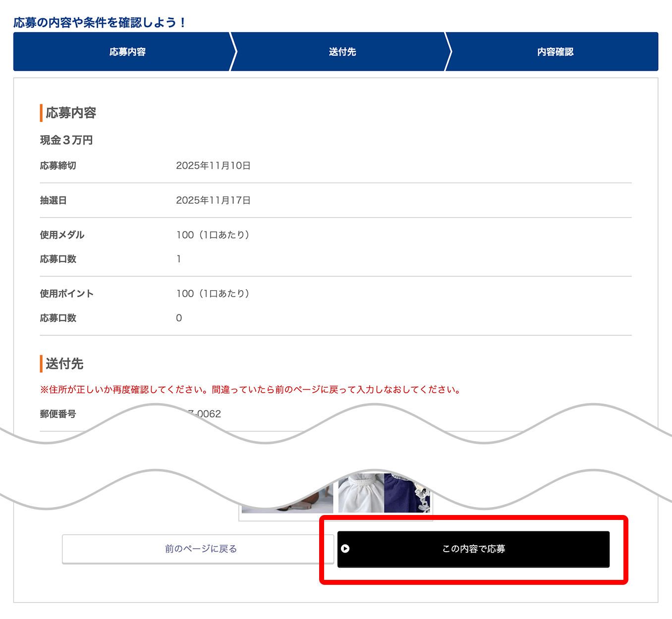Click the 使用ポイント value 100（1口あたり）
This screenshot has width=672, height=619.
pyautogui.click(x=213, y=294)
